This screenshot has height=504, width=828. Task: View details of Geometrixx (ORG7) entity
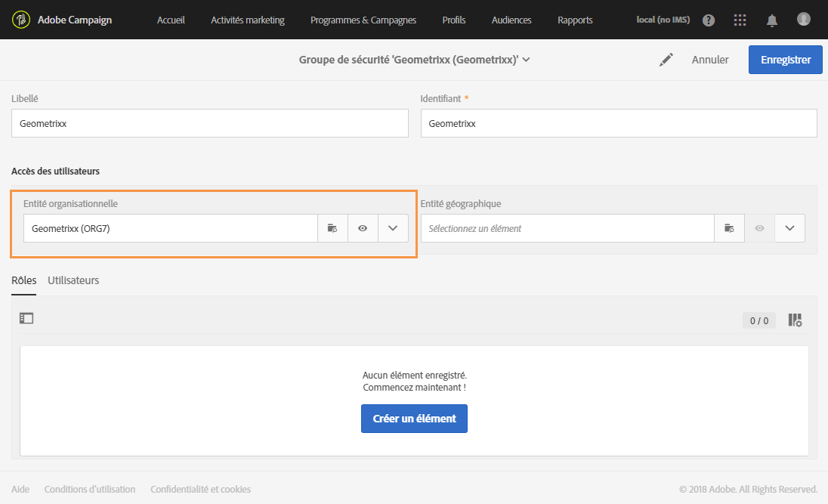pos(363,228)
